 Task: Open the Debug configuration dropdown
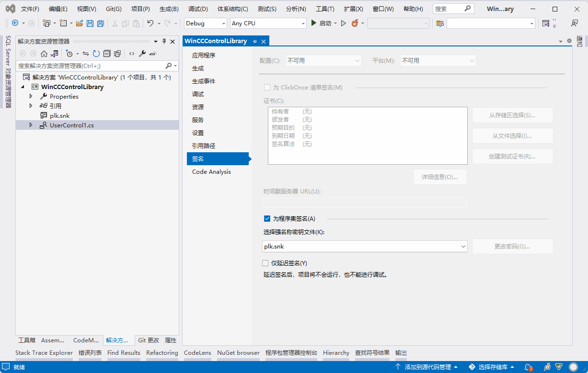click(x=206, y=23)
